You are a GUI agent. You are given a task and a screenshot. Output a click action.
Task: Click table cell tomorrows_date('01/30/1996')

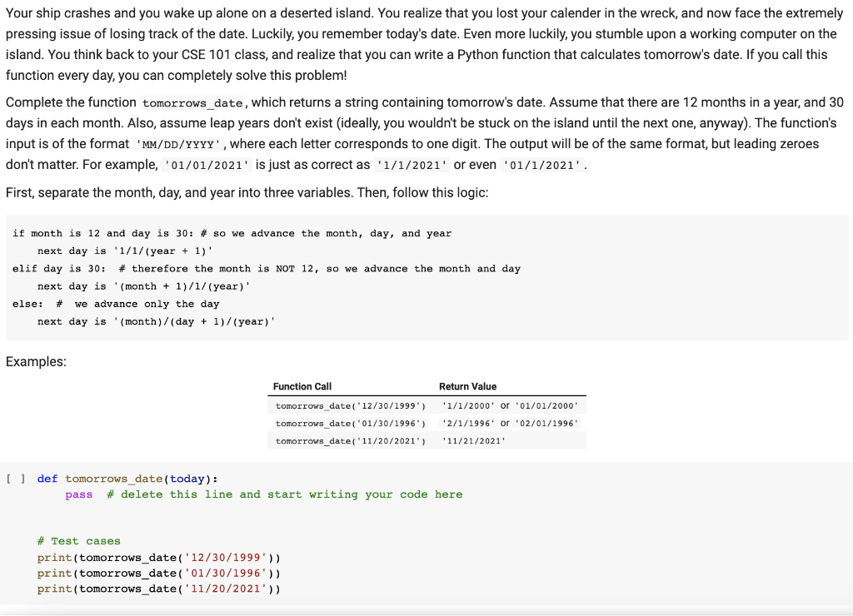351,424
